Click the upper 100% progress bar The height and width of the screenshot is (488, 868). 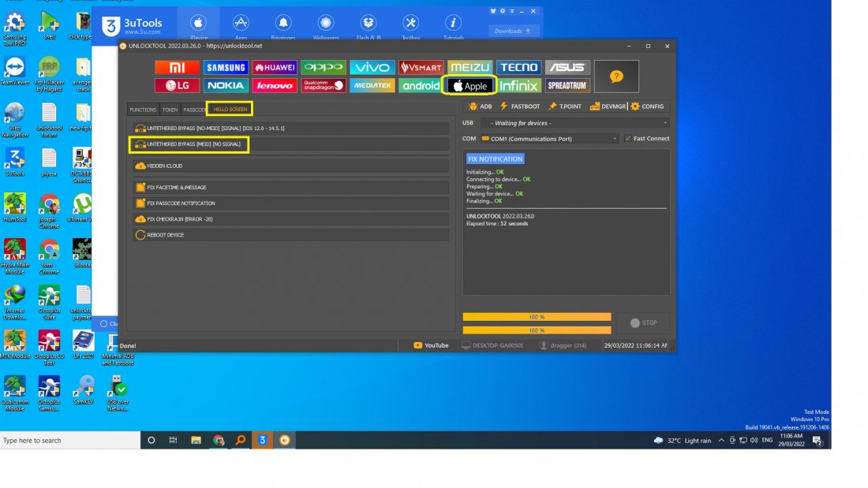click(537, 317)
